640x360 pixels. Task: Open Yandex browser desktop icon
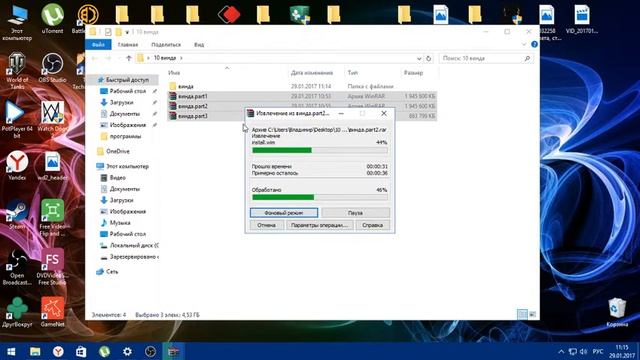pyautogui.click(x=17, y=166)
